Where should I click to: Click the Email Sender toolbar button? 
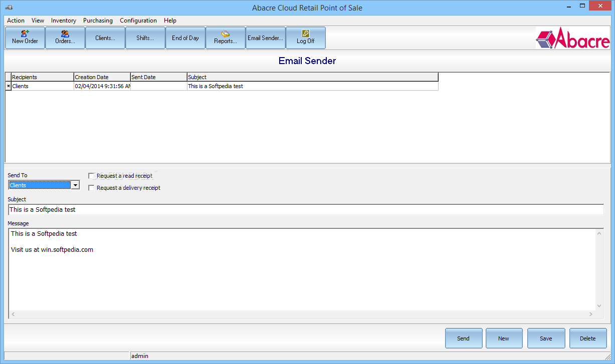[x=266, y=38]
